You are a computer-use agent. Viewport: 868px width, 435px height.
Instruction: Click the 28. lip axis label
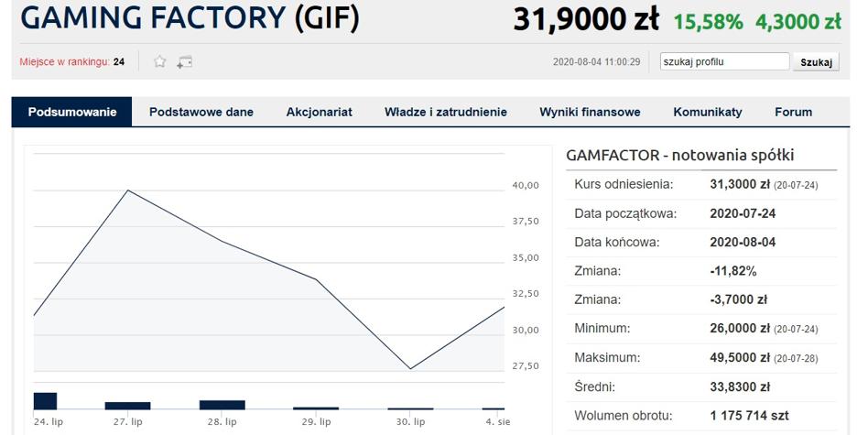[x=222, y=421]
